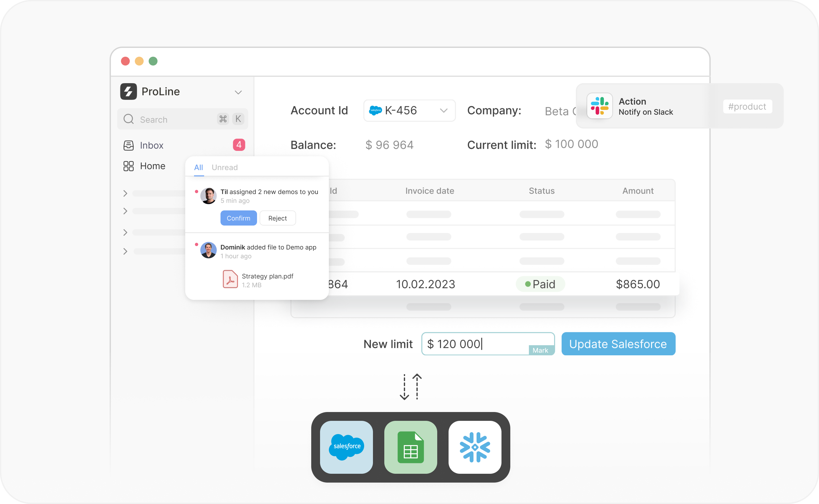This screenshot has height=504, width=819.
Task: Confirm the demo assignment from Til
Action: point(238,218)
